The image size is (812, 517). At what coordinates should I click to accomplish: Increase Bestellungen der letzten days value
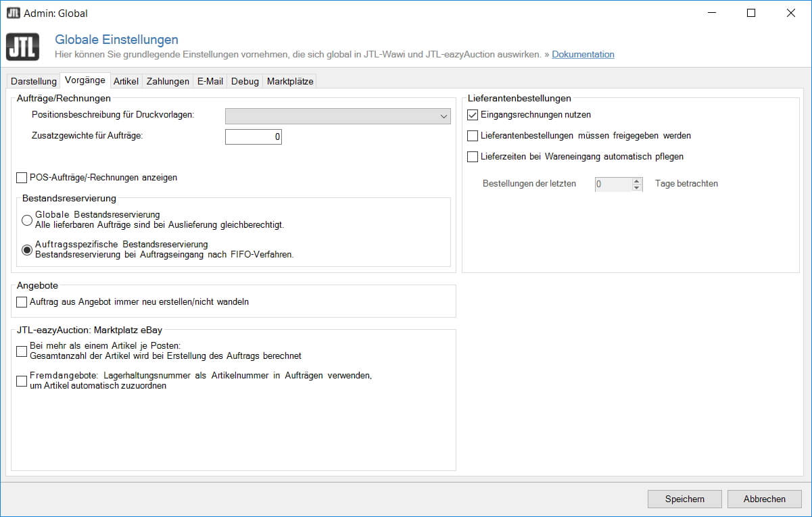pos(637,180)
